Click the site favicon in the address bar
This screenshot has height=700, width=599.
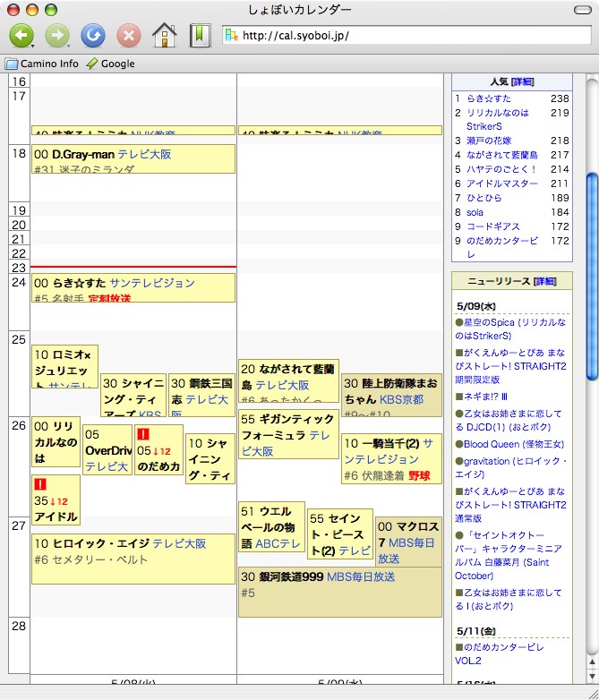click(231, 35)
